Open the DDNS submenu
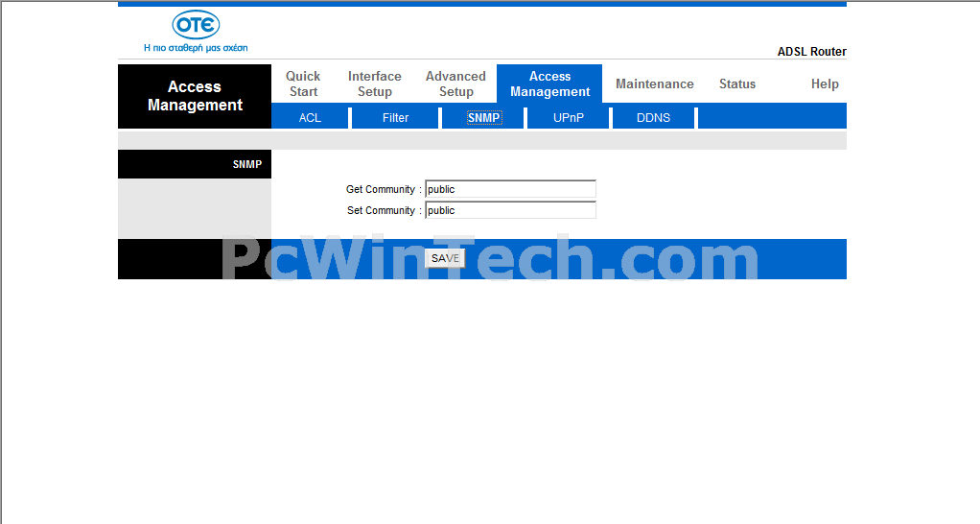This screenshot has height=524, width=980. pos(653,117)
